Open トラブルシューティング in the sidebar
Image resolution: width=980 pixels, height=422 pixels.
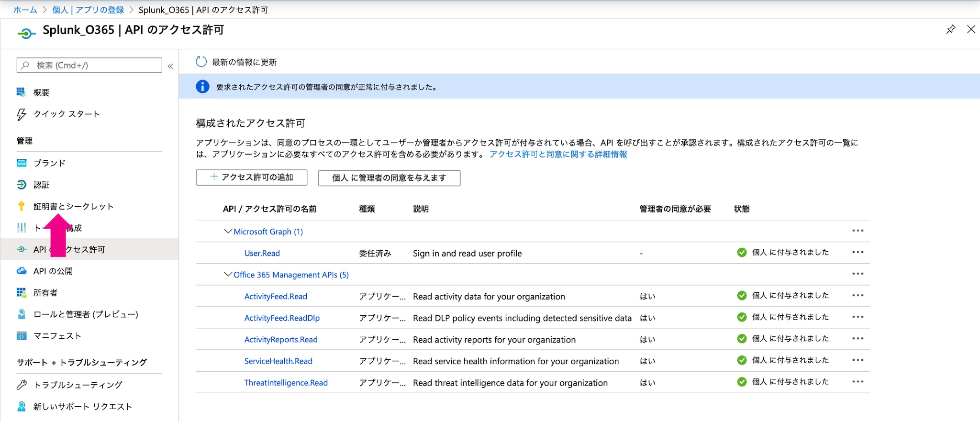78,385
